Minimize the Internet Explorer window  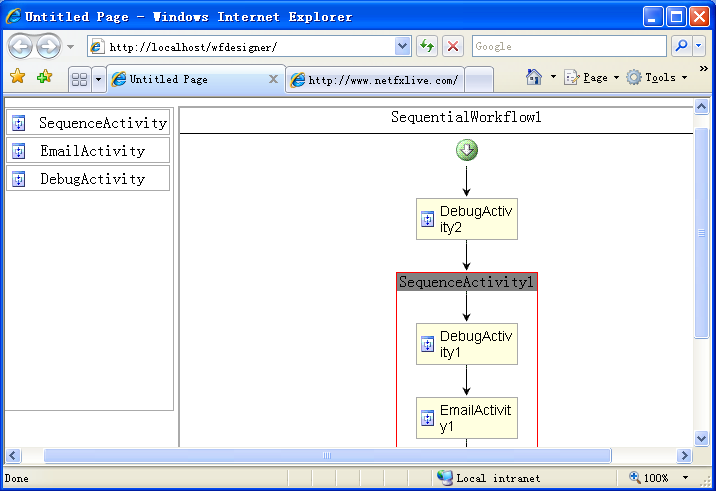tap(653, 17)
